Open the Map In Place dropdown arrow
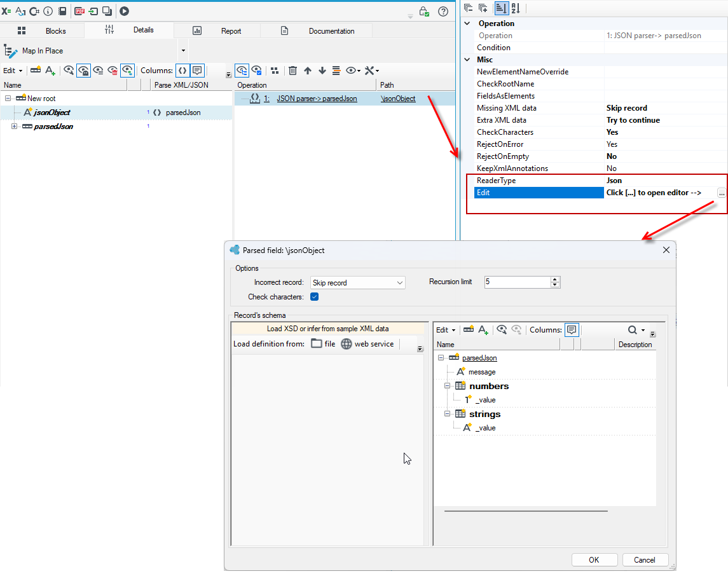This screenshot has width=728, height=576. pos(183,51)
